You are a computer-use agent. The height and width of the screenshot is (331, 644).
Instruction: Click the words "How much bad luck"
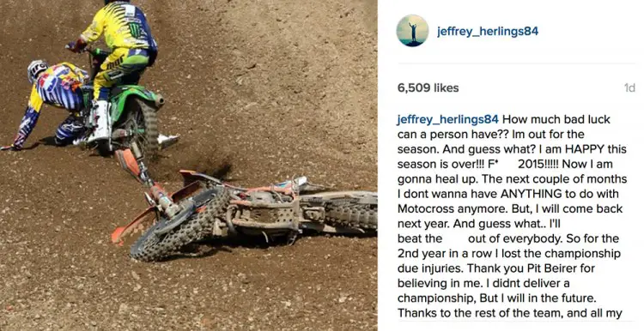(x=556, y=120)
